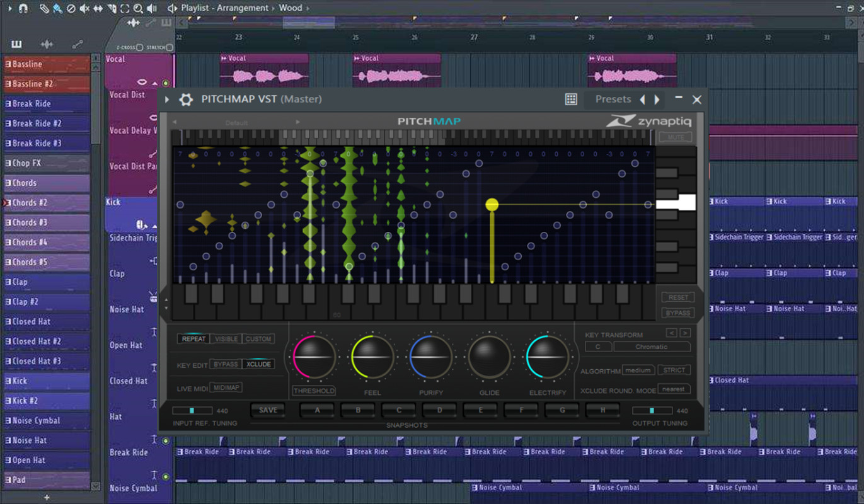Viewport: 864px width, 504px height.
Task: Select the Slice tool
Action: 112,9
